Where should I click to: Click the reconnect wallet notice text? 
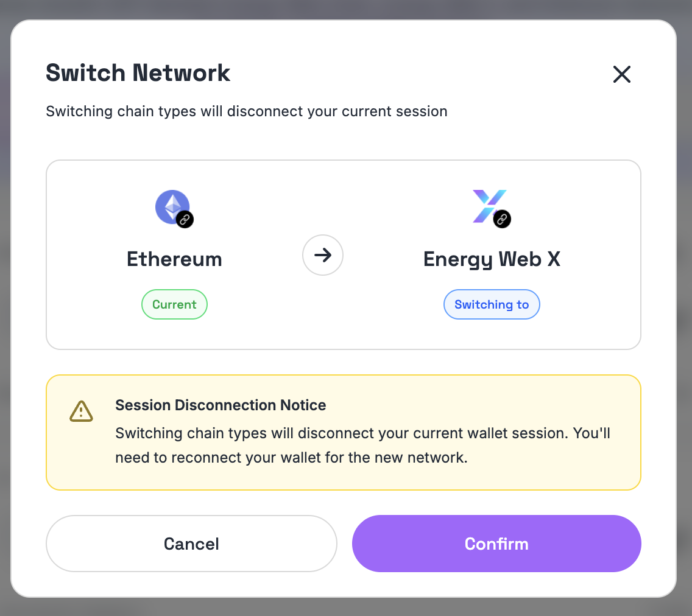tap(362, 446)
